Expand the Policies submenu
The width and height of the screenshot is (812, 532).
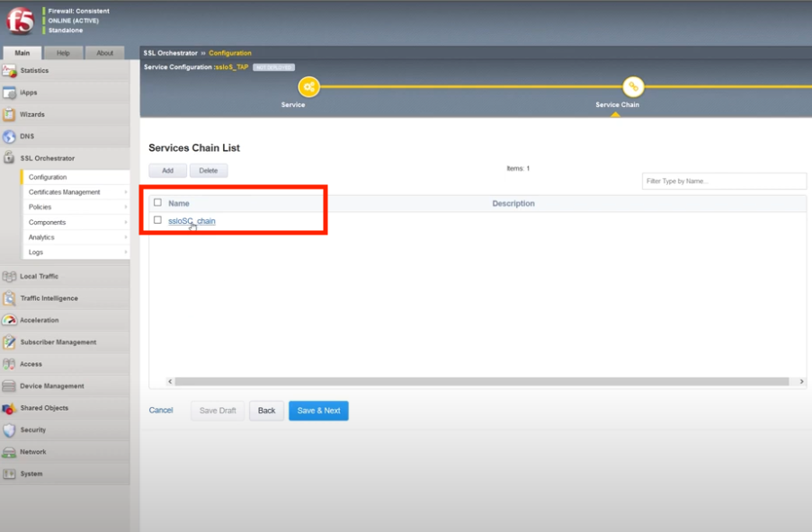click(126, 207)
